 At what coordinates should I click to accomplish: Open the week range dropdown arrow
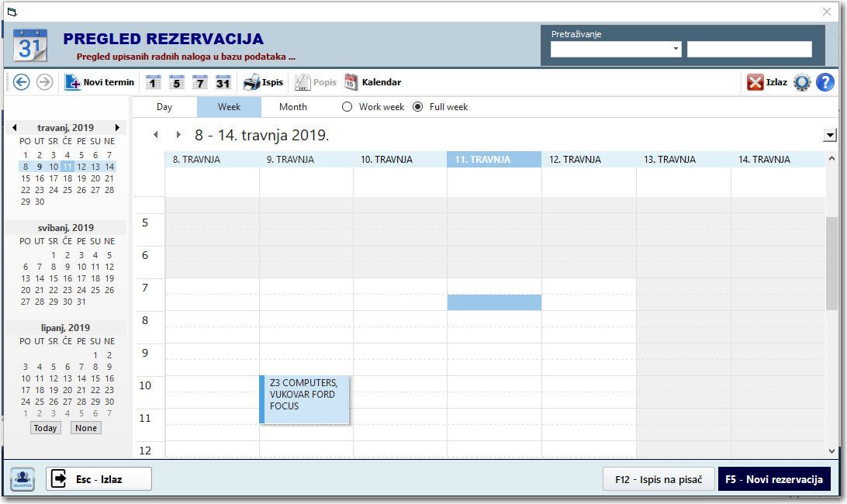830,135
